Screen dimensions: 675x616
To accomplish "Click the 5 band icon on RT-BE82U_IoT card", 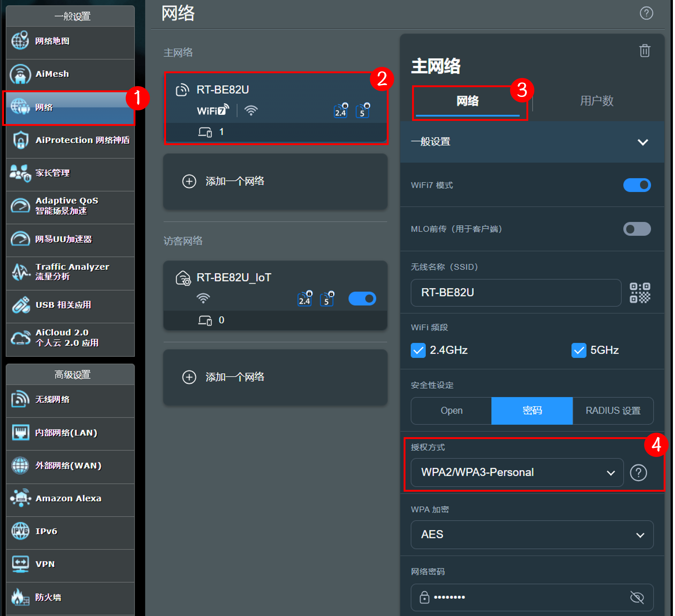I will tap(327, 298).
